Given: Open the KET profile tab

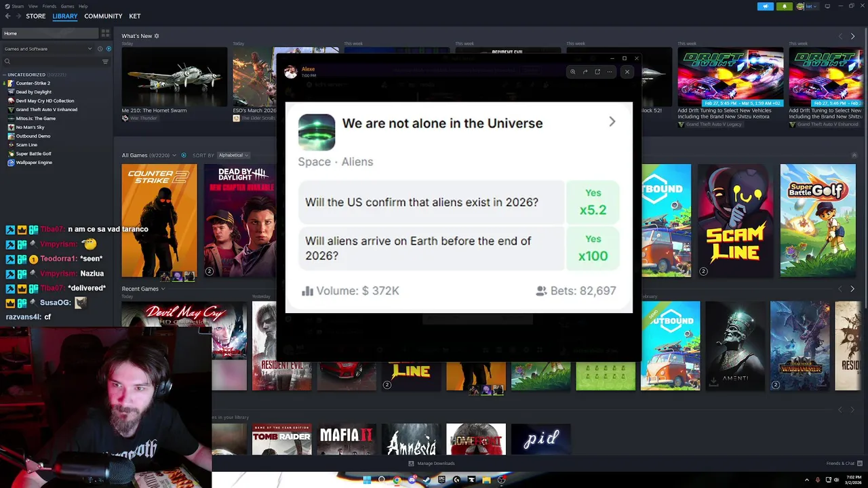Looking at the screenshot, I should pyautogui.click(x=135, y=16).
